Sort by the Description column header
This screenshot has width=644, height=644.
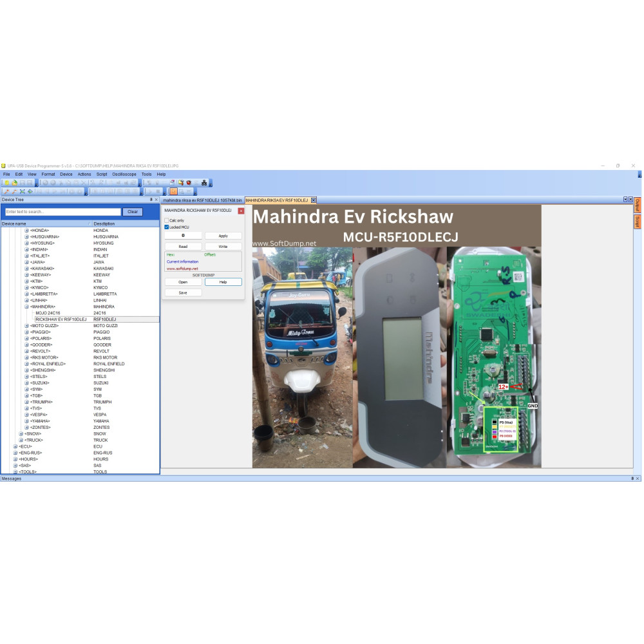126,224
